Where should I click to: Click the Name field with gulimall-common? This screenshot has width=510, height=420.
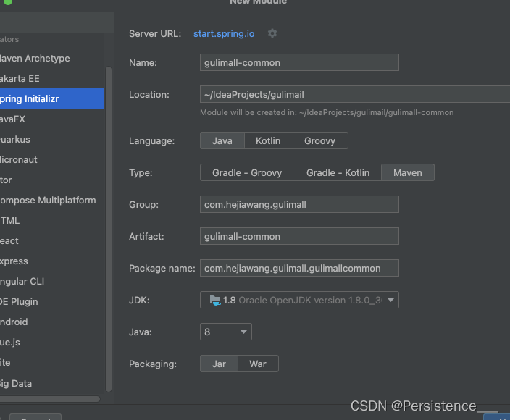click(299, 62)
